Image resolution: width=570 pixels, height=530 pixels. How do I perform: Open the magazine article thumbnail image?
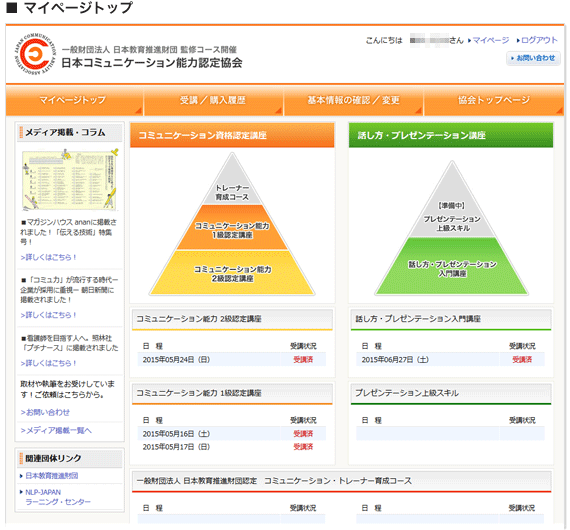[x=70, y=180]
